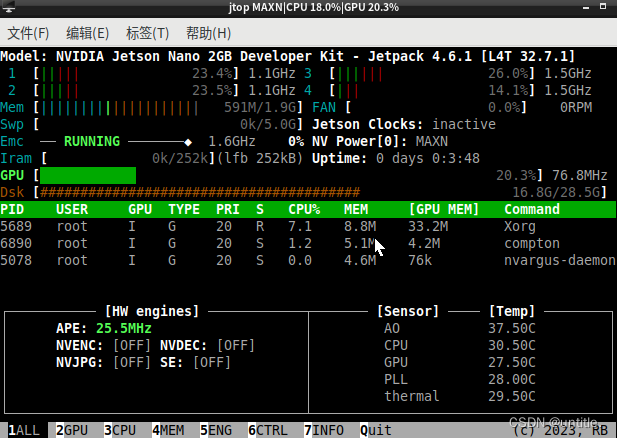Select the compton process row
The image size is (617, 438).
pos(308,244)
